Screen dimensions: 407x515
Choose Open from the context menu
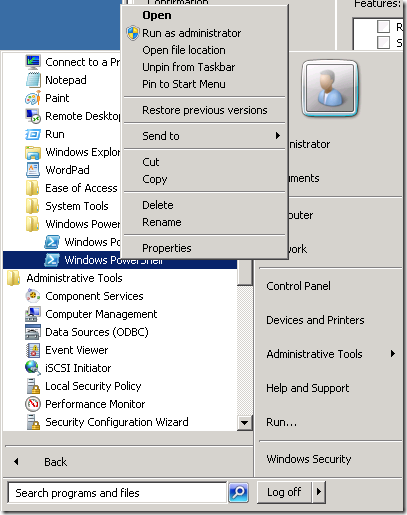(204, 15)
